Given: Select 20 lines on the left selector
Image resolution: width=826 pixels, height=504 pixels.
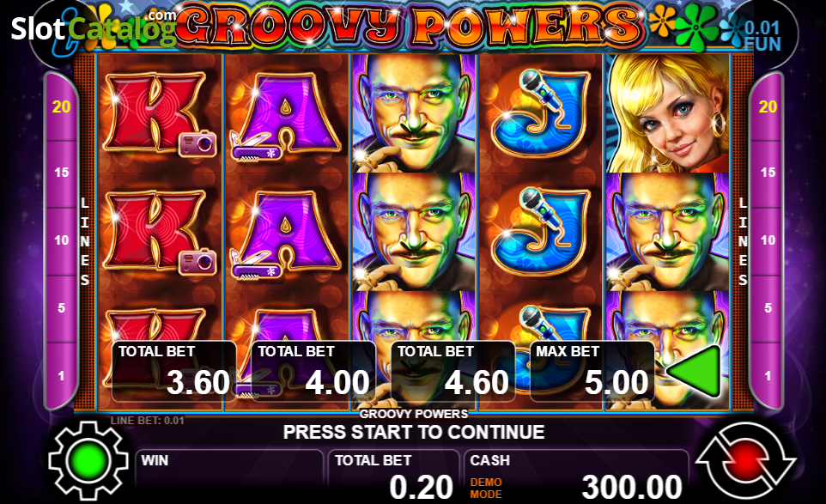Looking at the screenshot, I should point(62,107).
